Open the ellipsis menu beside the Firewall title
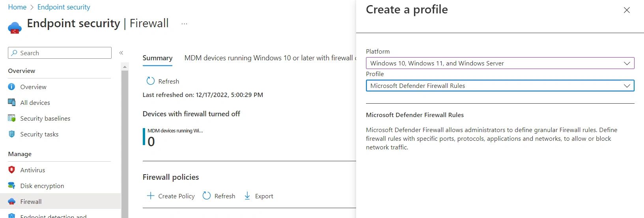The width and height of the screenshot is (644, 218). [184, 24]
